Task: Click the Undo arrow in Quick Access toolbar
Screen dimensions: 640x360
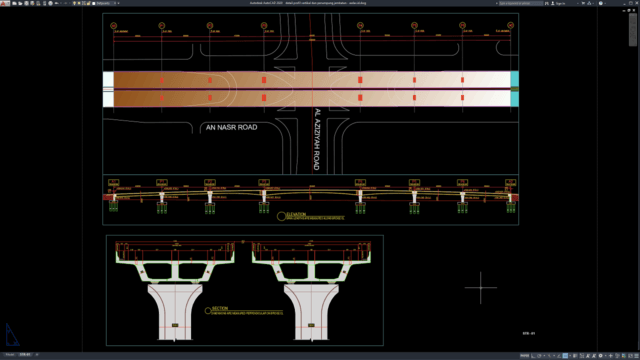Action: (x=56, y=3)
